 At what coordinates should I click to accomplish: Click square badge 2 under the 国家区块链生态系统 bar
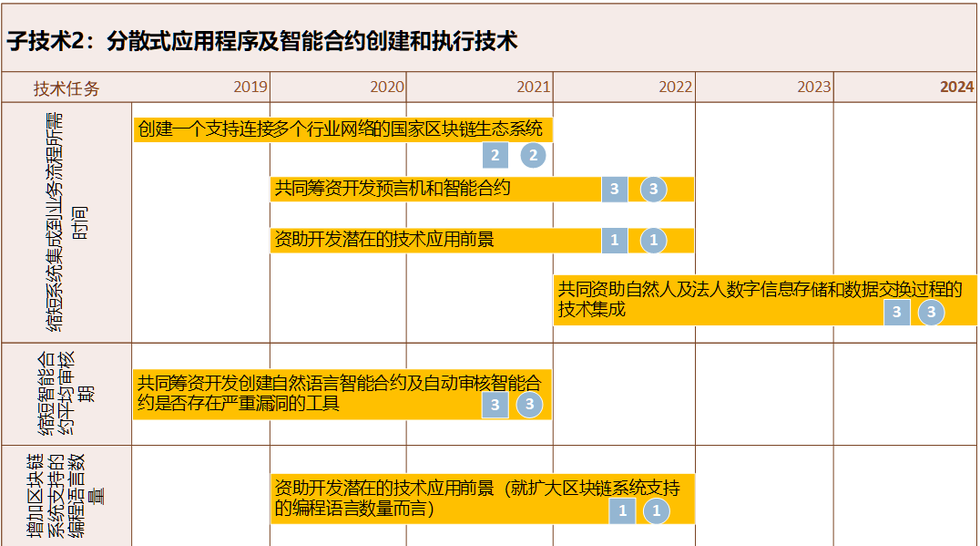coord(495,155)
